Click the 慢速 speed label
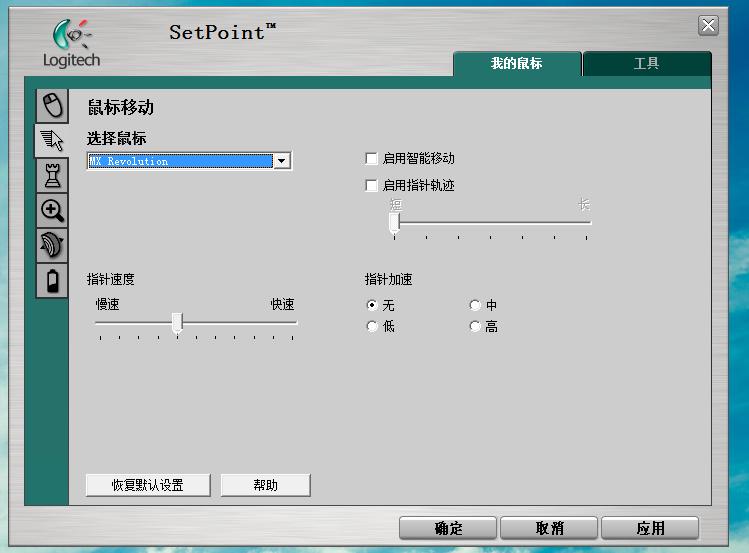 [107, 305]
